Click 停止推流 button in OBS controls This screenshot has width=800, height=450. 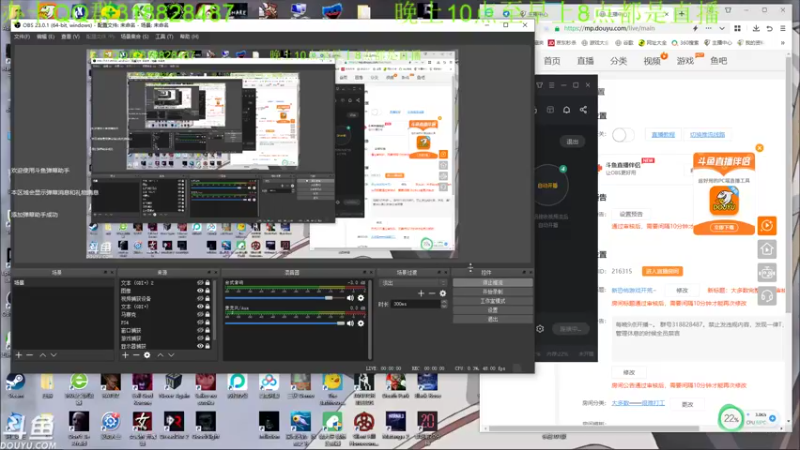[x=492, y=283]
